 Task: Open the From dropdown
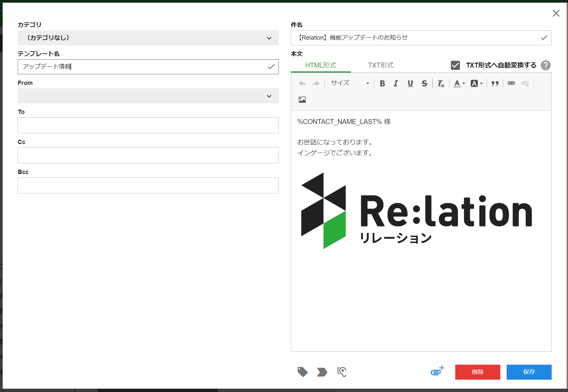point(148,96)
